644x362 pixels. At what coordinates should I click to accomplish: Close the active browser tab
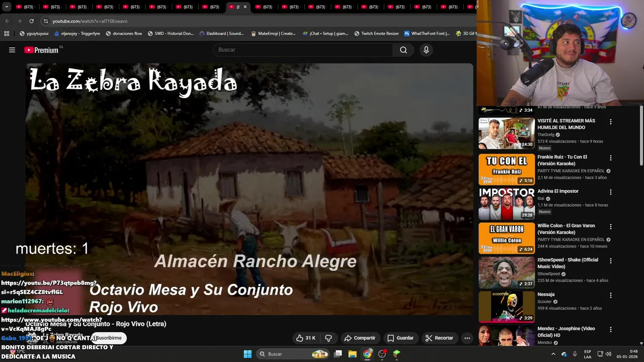(x=245, y=7)
